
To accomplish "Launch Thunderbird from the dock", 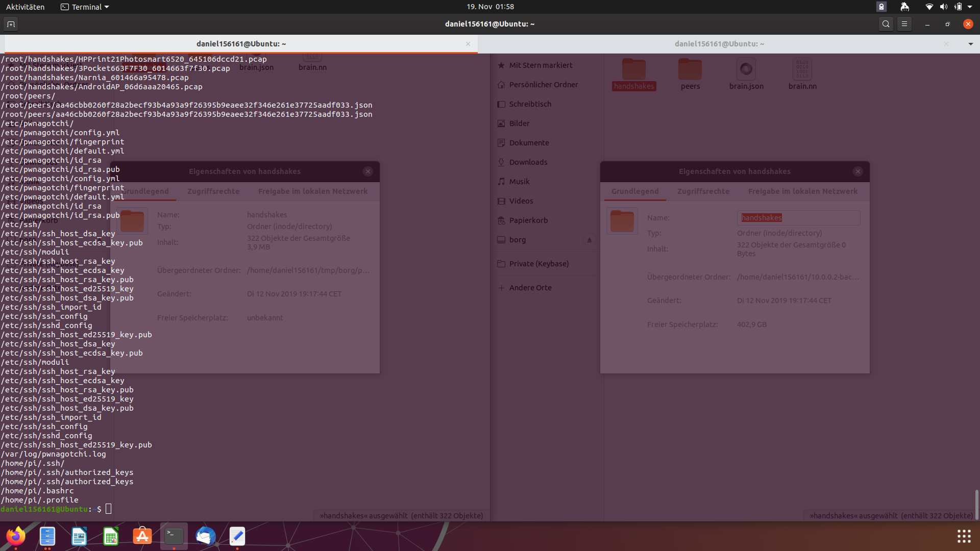I will point(205,536).
